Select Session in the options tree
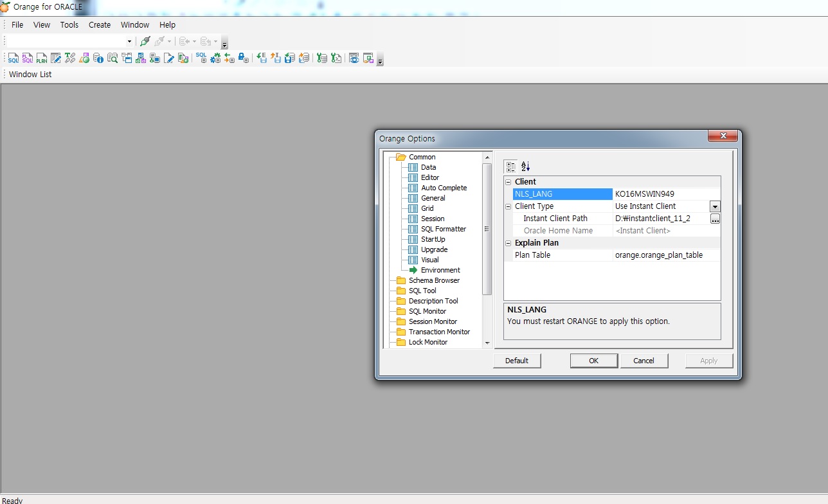This screenshot has height=504, width=828. (433, 219)
